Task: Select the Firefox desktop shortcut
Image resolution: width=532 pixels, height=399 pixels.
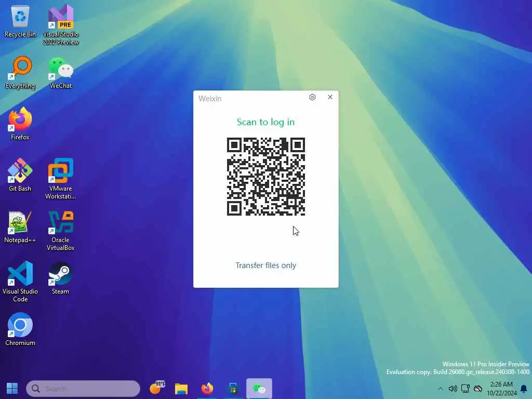Action: pyautogui.click(x=20, y=124)
